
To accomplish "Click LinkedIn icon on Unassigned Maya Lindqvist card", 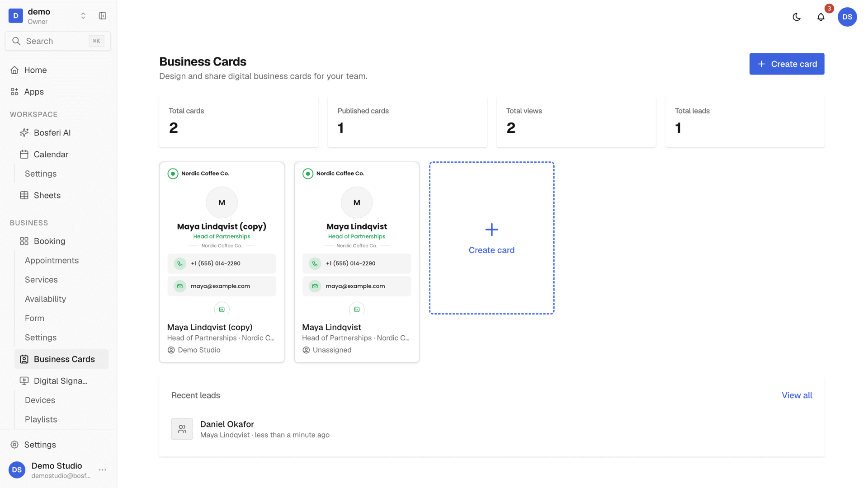I will [357, 310].
